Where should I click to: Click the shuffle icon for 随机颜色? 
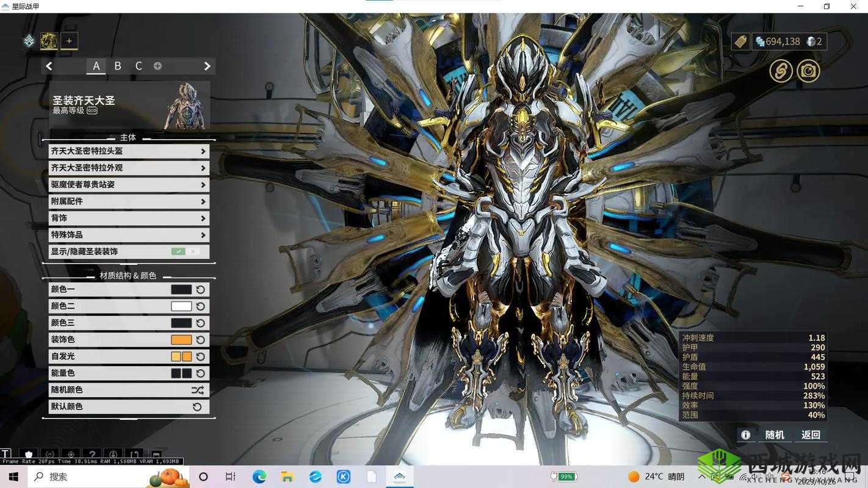click(x=197, y=390)
